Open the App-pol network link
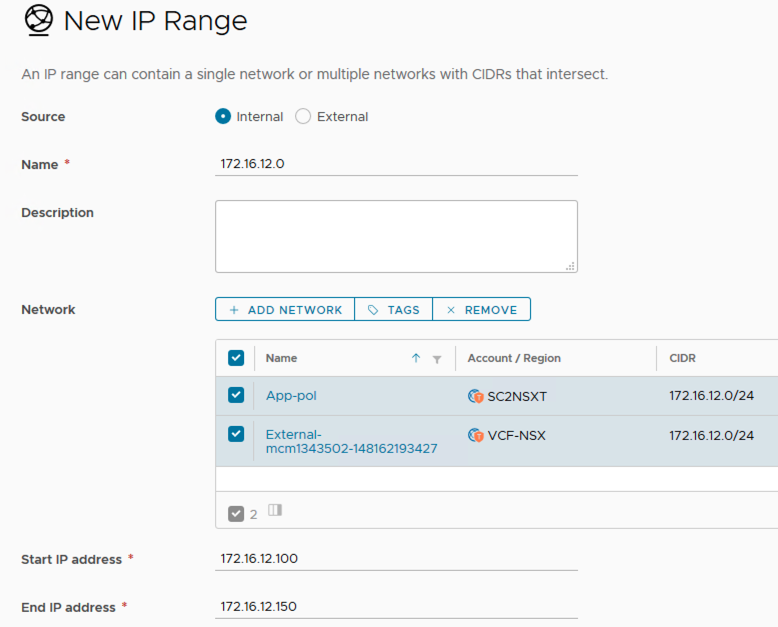 [x=291, y=396]
